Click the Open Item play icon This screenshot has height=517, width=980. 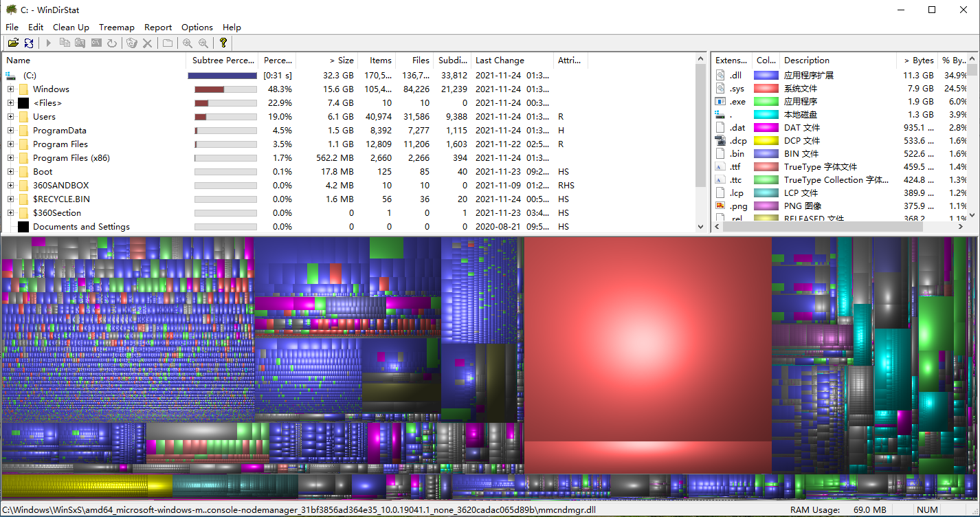click(x=49, y=43)
